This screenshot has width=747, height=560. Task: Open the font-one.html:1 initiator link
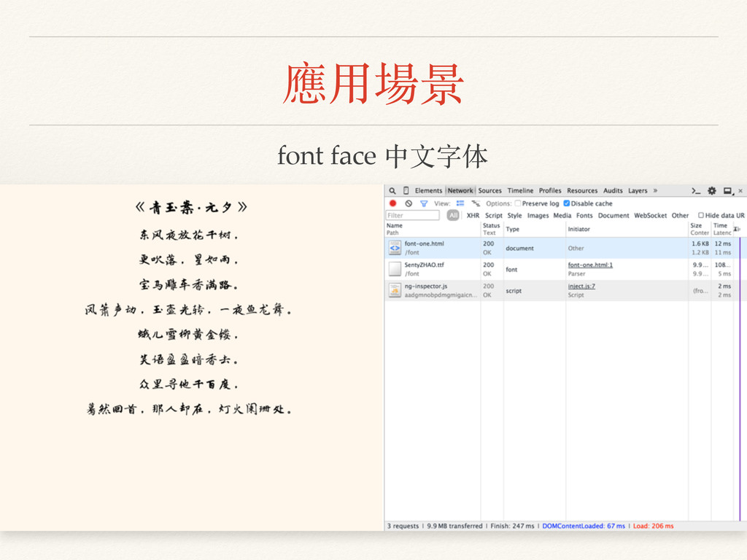[590, 265]
